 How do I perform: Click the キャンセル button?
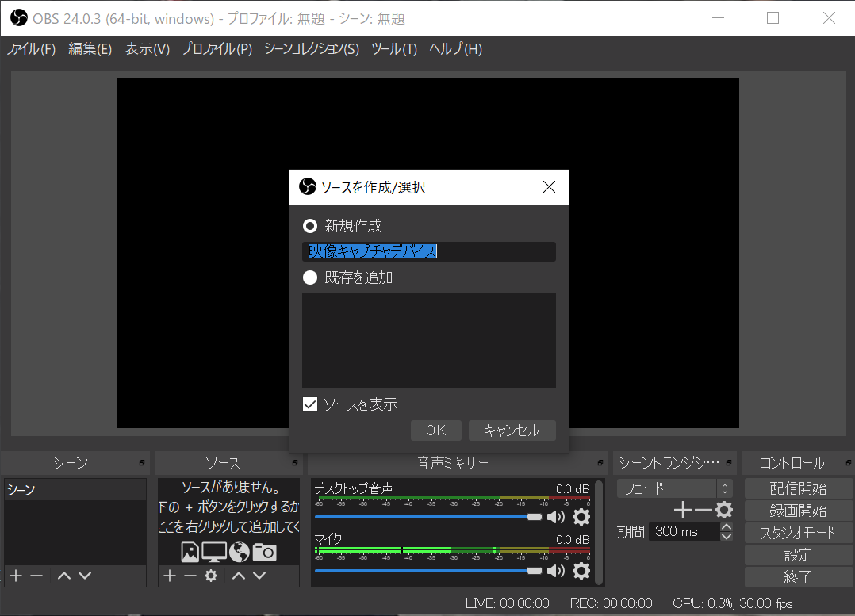pyautogui.click(x=512, y=430)
